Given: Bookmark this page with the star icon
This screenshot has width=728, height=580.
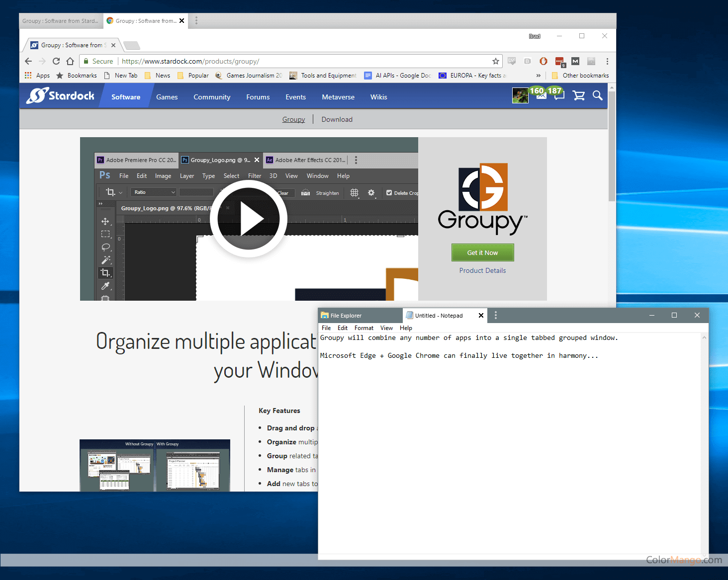Looking at the screenshot, I should coord(495,61).
